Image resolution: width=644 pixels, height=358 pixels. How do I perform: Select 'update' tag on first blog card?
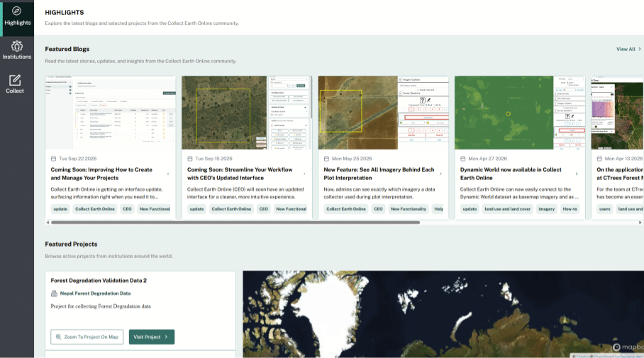coord(60,209)
